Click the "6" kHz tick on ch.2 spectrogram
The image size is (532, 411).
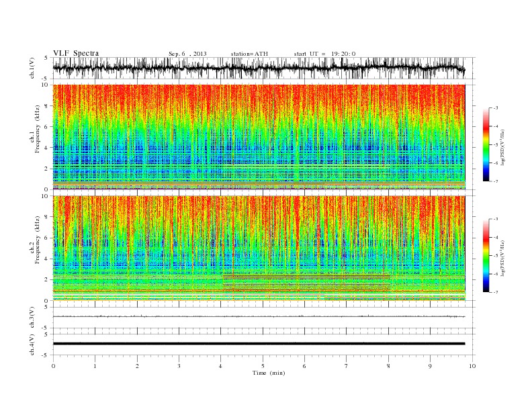point(47,238)
